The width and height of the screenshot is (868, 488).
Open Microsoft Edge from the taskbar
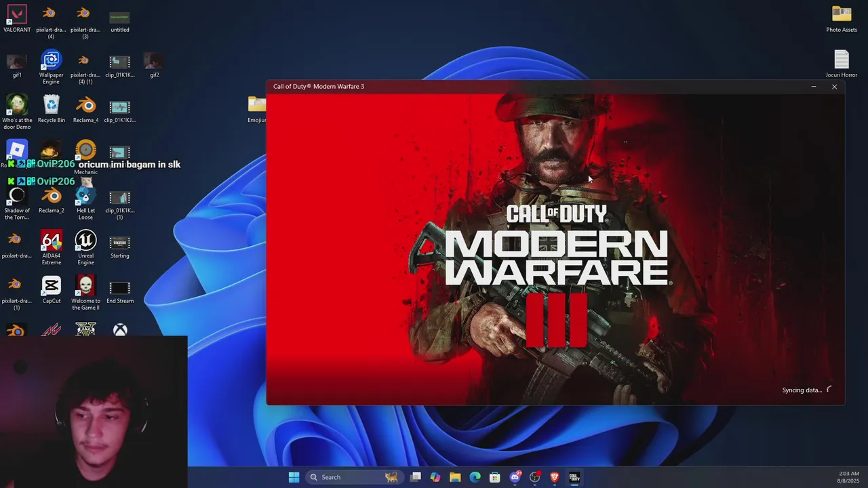click(x=475, y=477)
